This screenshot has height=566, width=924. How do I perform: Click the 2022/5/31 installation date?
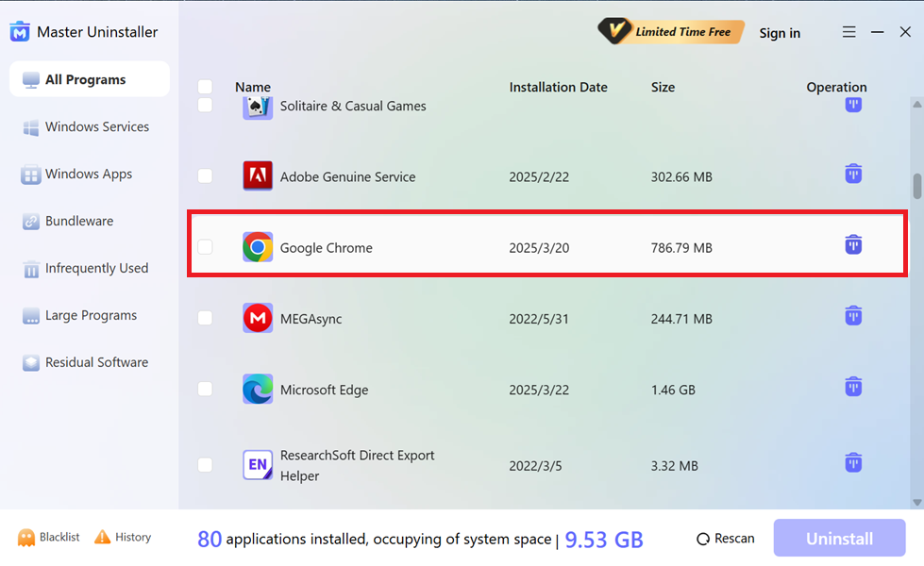point(539,319)
